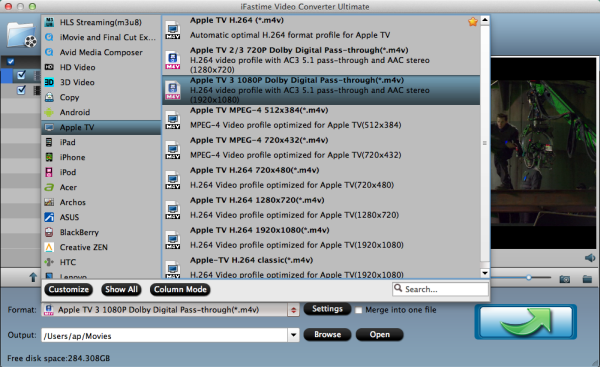This screenshot has width=600, height=367.
Task: Click the Output path field
Action: click(165, 336)
